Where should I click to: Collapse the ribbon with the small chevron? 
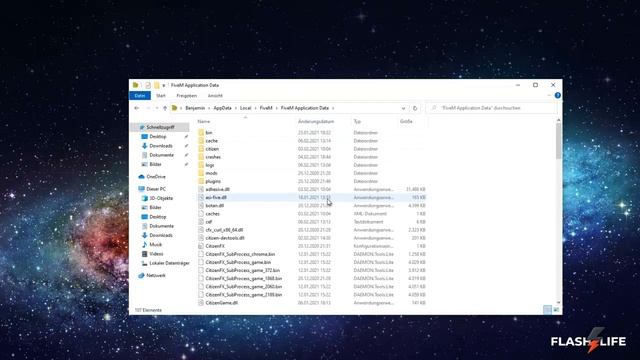coord(549,96)
